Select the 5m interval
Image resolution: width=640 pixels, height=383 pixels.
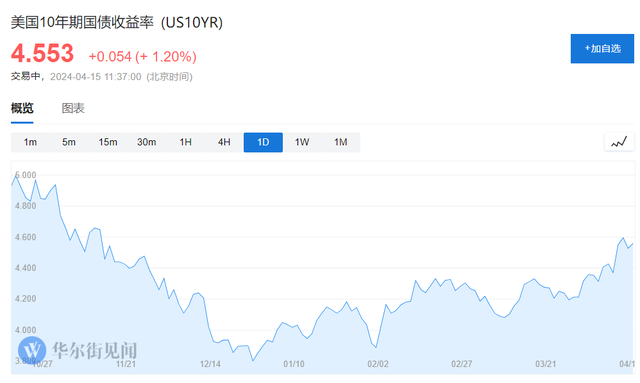coord(69,142)
